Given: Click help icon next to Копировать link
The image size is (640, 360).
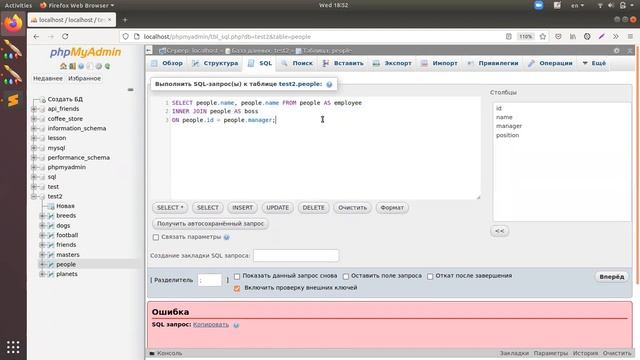Looking at the screenshot, I should [236, 325].
